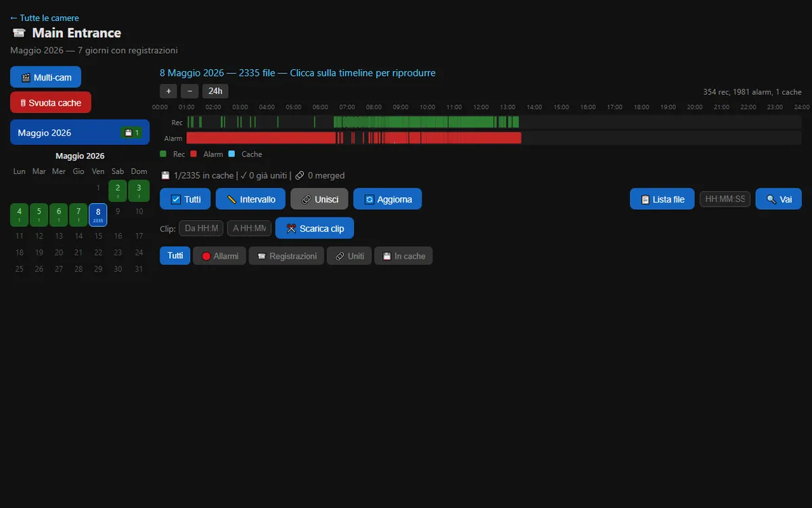The width and height of the screenshot is (812, 508).
Task: Expand the Maggio 2026 month selector
Action: 80,133
